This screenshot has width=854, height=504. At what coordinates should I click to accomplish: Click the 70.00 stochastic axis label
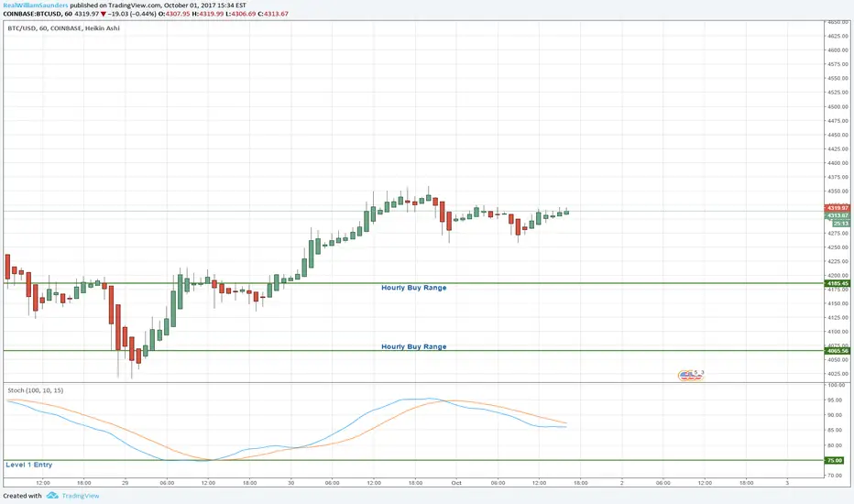836,476
